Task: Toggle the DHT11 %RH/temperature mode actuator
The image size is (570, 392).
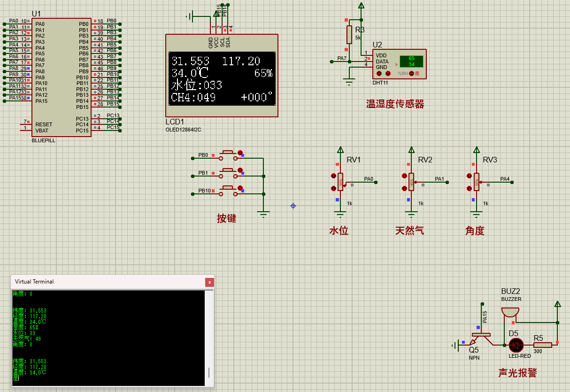Action: point(412,74)
